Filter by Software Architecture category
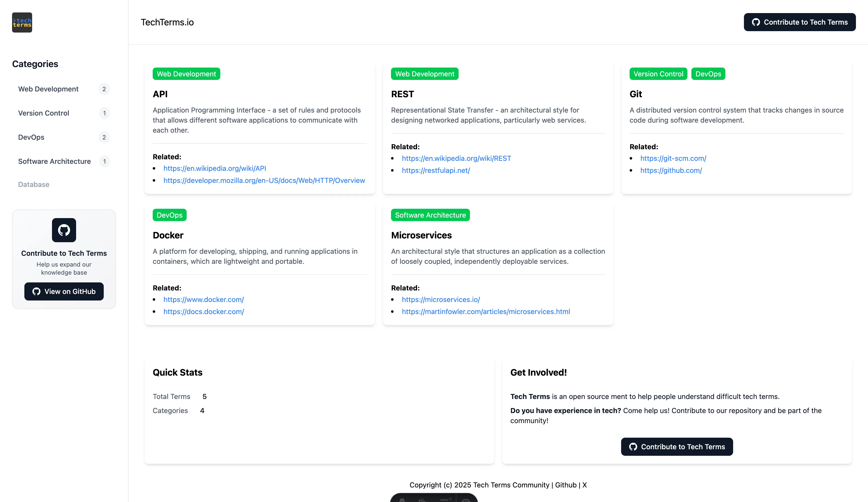This screenshot has height=502, width=868. (x=55, y=161)
